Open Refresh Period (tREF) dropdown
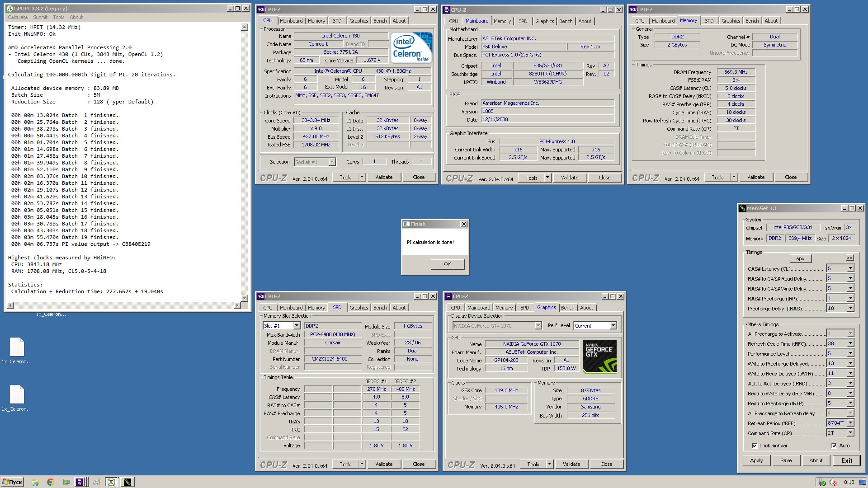 [850, 423]
